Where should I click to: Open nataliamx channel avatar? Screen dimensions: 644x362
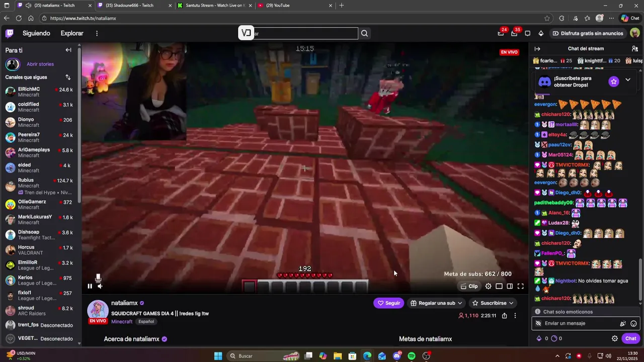pos(98,310)
